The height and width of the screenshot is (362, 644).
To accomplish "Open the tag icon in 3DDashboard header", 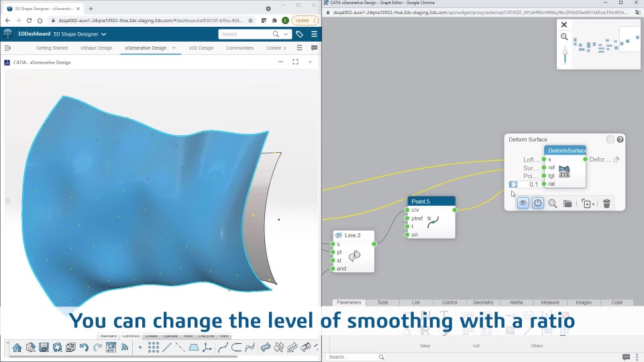I will [299, 34].
